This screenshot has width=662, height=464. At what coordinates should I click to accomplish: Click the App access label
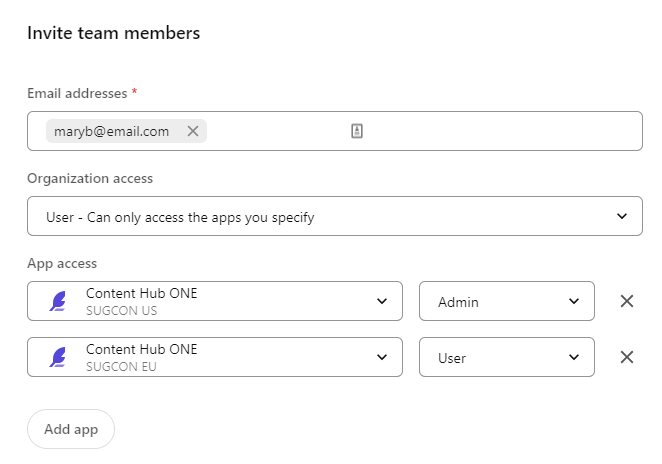tap(62, 263)
